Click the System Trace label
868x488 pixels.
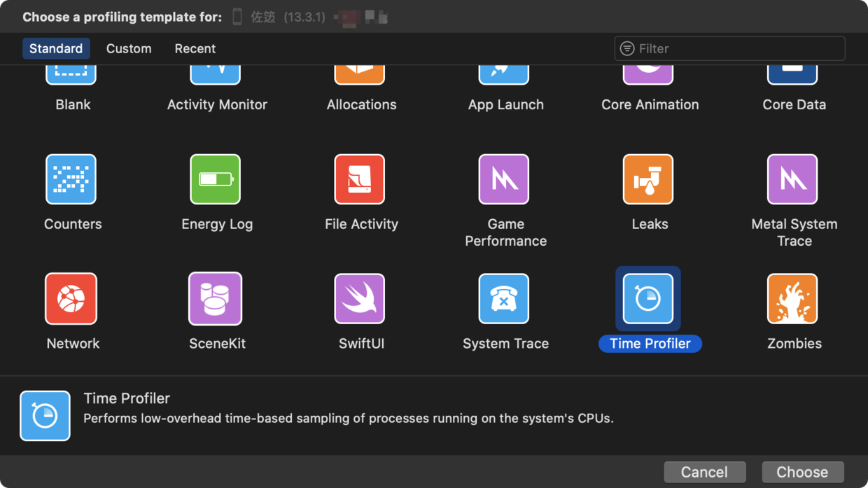click(x=505, y=344)
